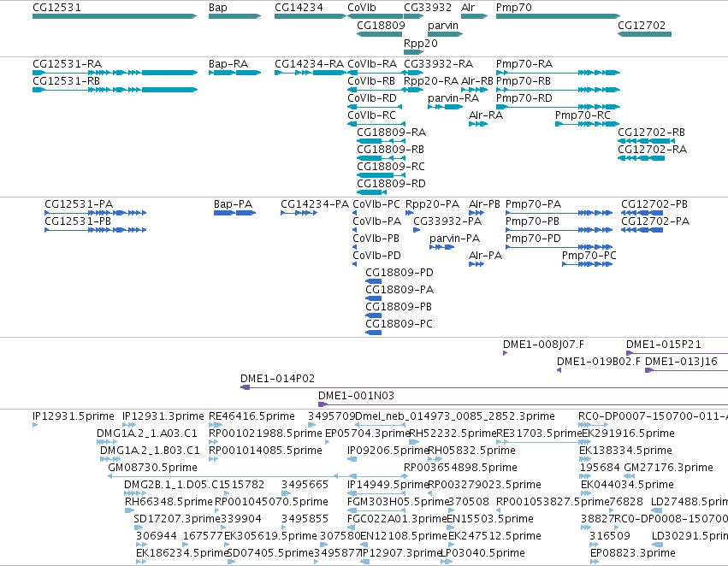Select BAC clone DME1-015P21
The image size is (728, 566).
click(677, 353)
